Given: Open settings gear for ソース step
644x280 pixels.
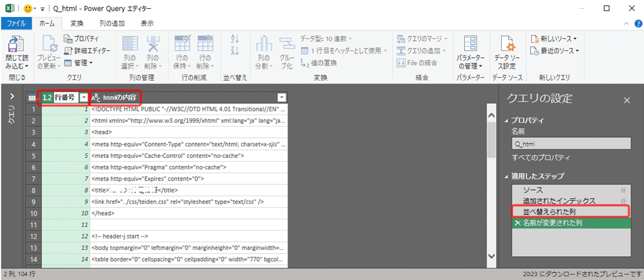Looking at the screenshot, I should tap(623, 190).
